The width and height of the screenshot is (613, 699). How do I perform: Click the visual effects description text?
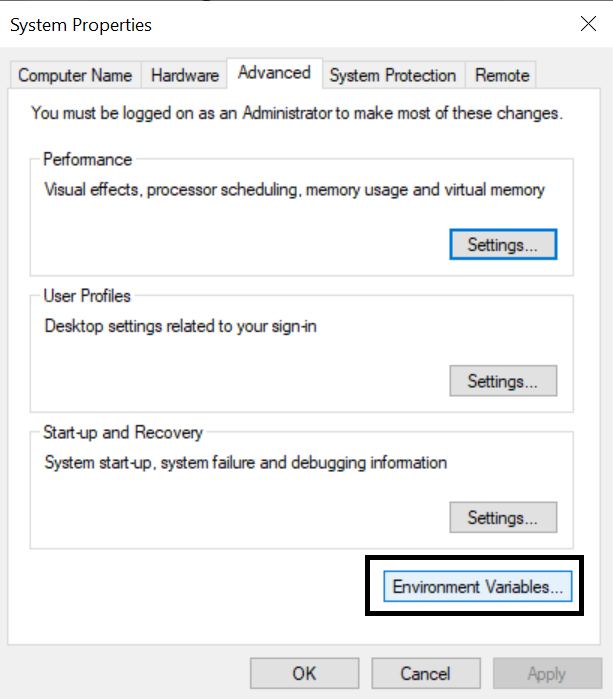coord(295,189)
